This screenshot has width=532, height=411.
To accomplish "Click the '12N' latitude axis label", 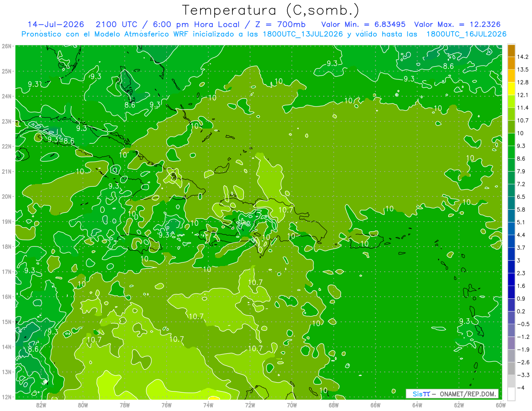I will pos(6,397).
